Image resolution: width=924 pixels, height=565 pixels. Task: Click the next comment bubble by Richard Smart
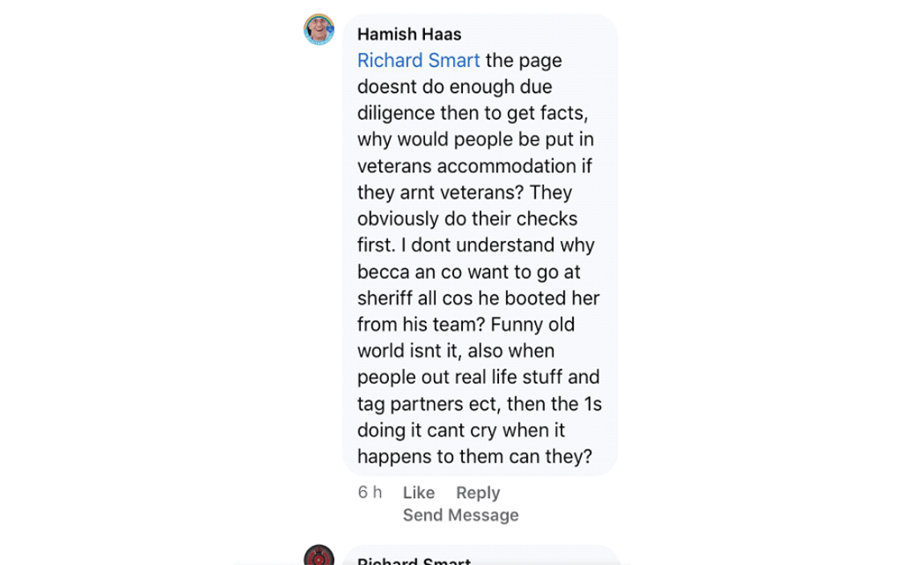point(480,556)
